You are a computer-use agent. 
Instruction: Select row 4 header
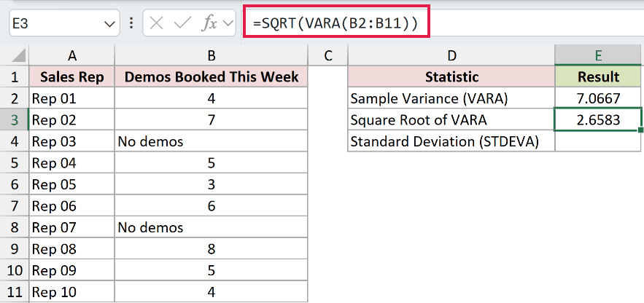point(15,141)
